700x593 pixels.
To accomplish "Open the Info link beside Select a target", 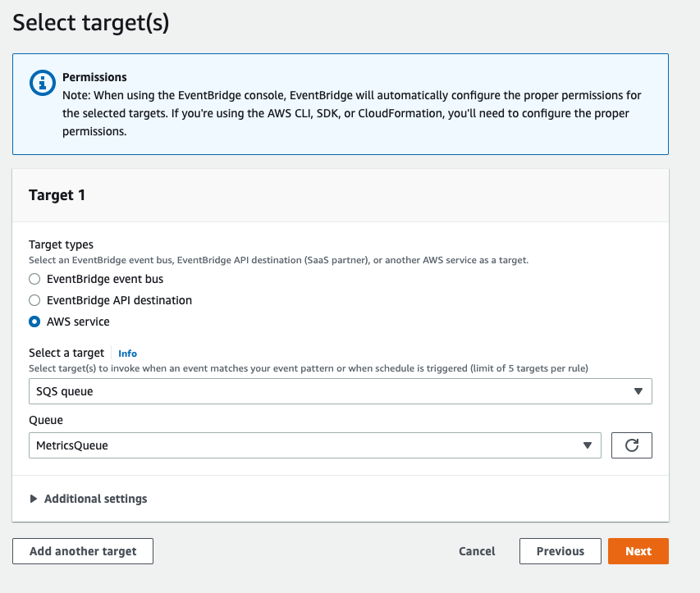I will tap(127, 354).
